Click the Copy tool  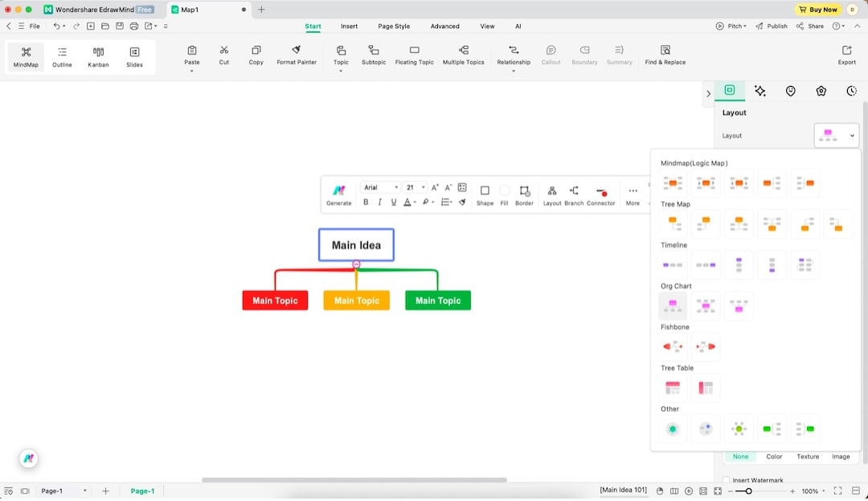[256, 55]
